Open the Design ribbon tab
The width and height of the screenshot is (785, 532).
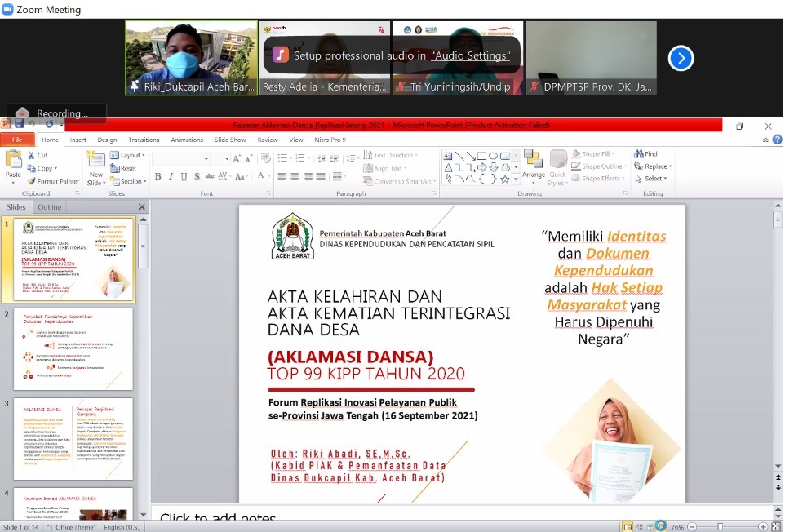(x=107, y=140)
